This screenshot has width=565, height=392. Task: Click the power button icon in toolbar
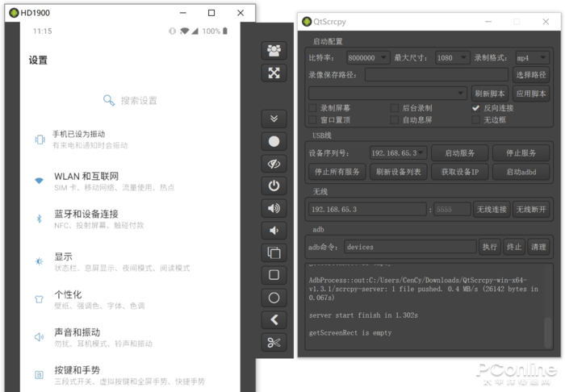tap(274, 186)
